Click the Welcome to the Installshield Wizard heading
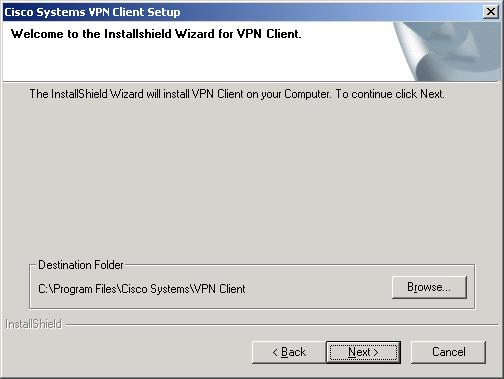 click(x=156, y=34)
